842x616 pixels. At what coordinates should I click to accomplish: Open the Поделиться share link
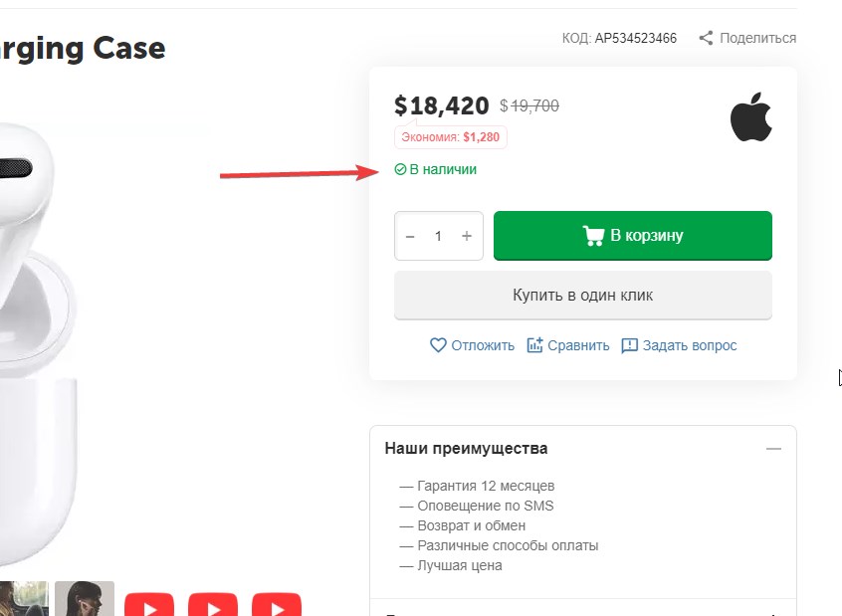(x=757, y=39)
